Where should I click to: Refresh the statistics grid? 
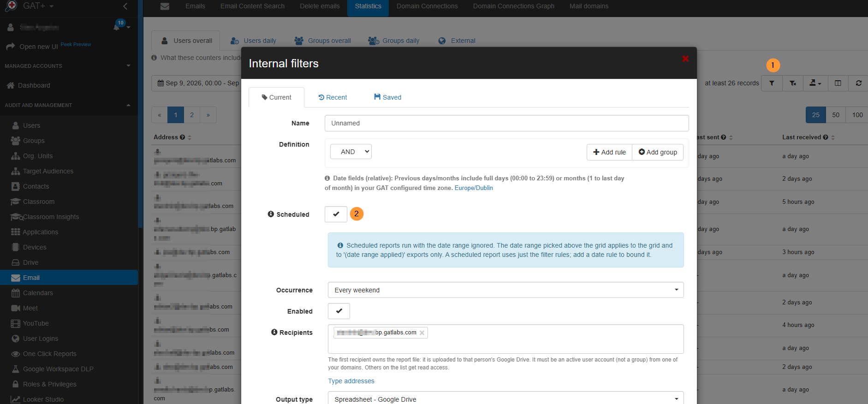coord(858,83)
